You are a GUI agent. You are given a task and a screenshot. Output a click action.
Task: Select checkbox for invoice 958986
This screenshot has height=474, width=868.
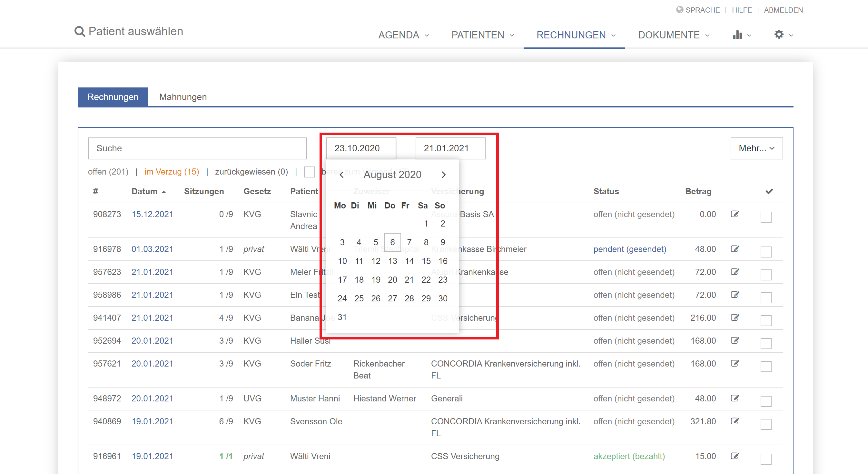(x=766, y=298)
